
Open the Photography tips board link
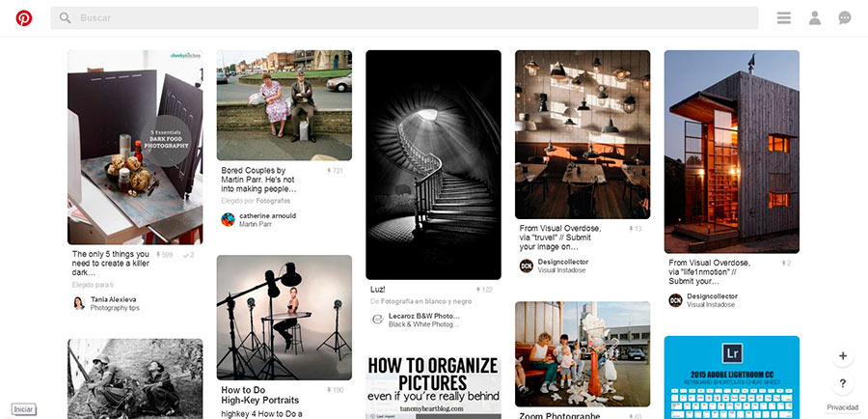click(115, 308)
